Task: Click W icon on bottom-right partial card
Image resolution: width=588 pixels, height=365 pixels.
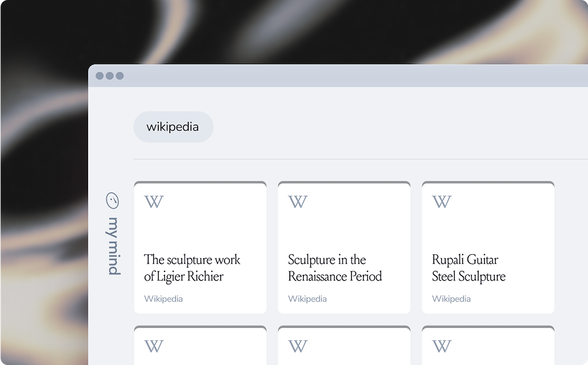Action: coord(442,346)
